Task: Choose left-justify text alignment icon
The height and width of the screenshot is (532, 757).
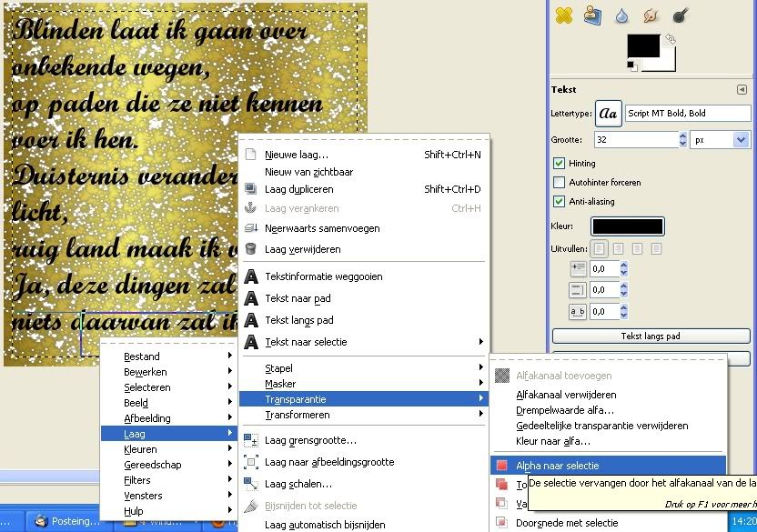Action: point(600,248)
